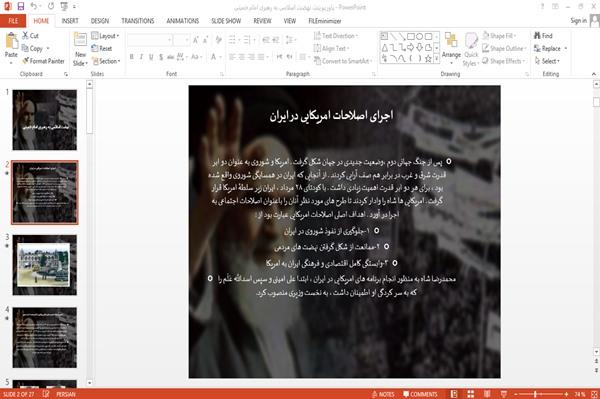600x399 pixels.
Task: Switch to Reading View icon
Action: tap(487, 394)
